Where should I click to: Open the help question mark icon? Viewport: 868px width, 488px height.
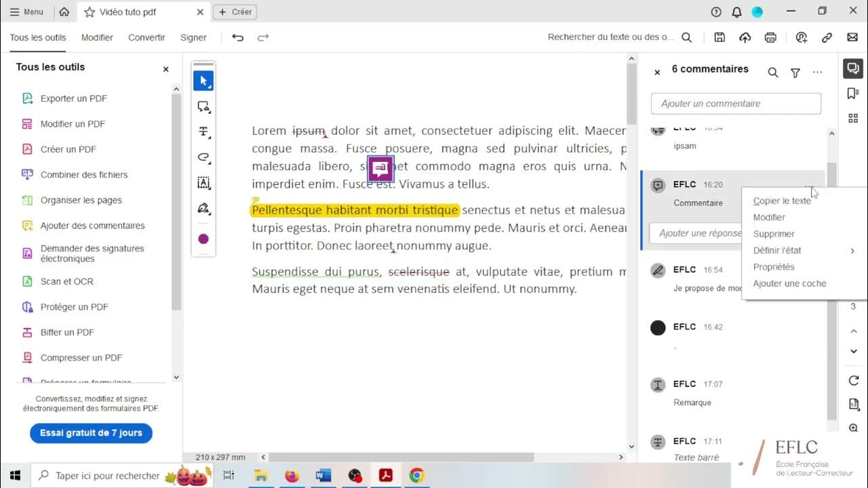coord(716,12)
